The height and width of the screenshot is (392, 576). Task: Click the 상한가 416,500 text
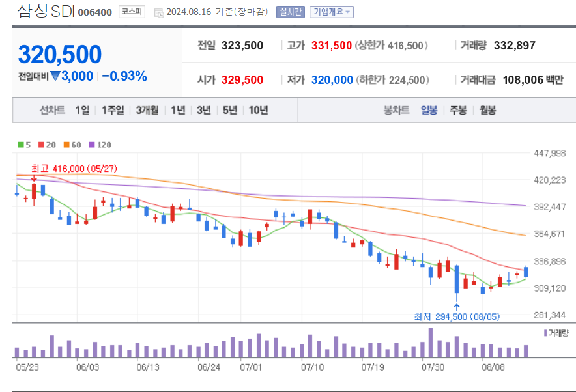click(391, 46)
